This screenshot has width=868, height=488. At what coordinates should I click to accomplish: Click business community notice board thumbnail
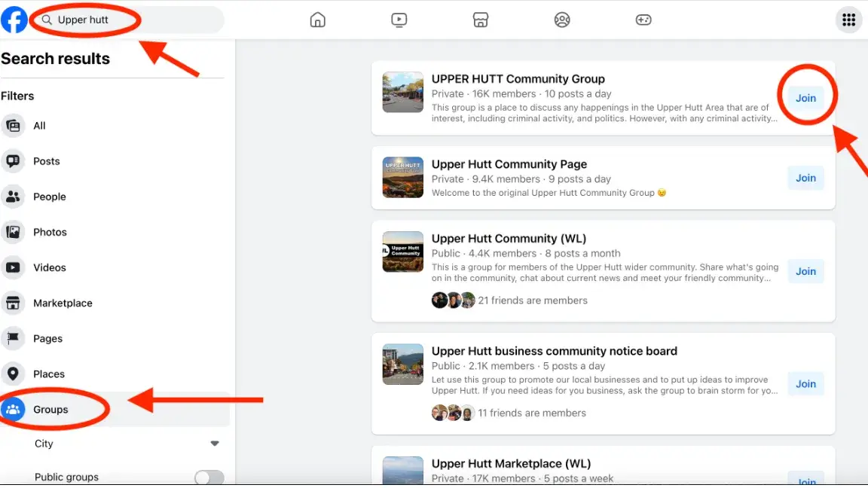(403, 364)
